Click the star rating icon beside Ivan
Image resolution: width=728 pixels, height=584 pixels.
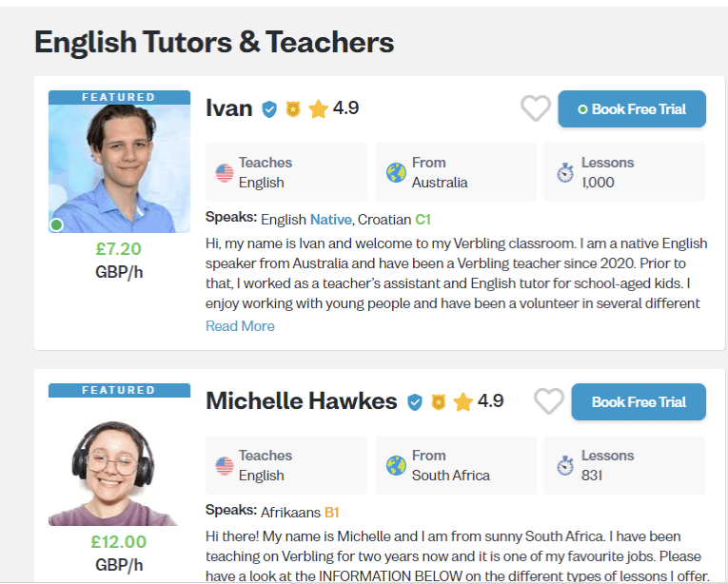pyautogui.click(x=318, y=109)
